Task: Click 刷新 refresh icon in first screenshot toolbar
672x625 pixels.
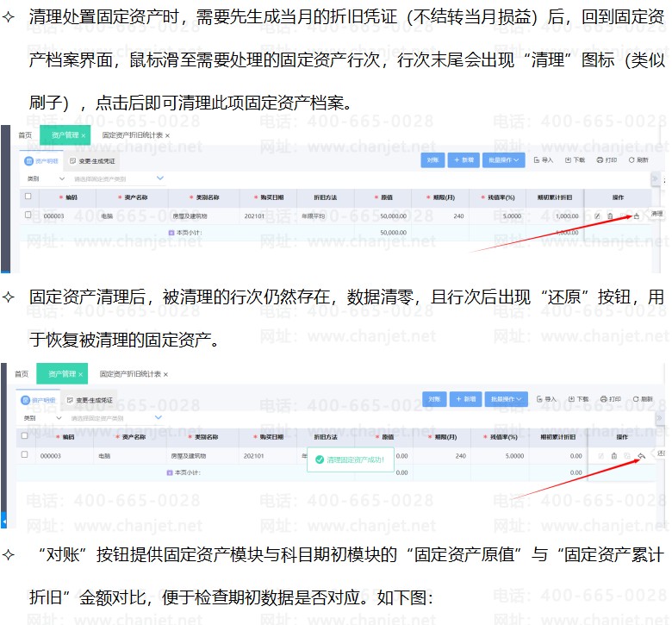Action: point(632,160)
